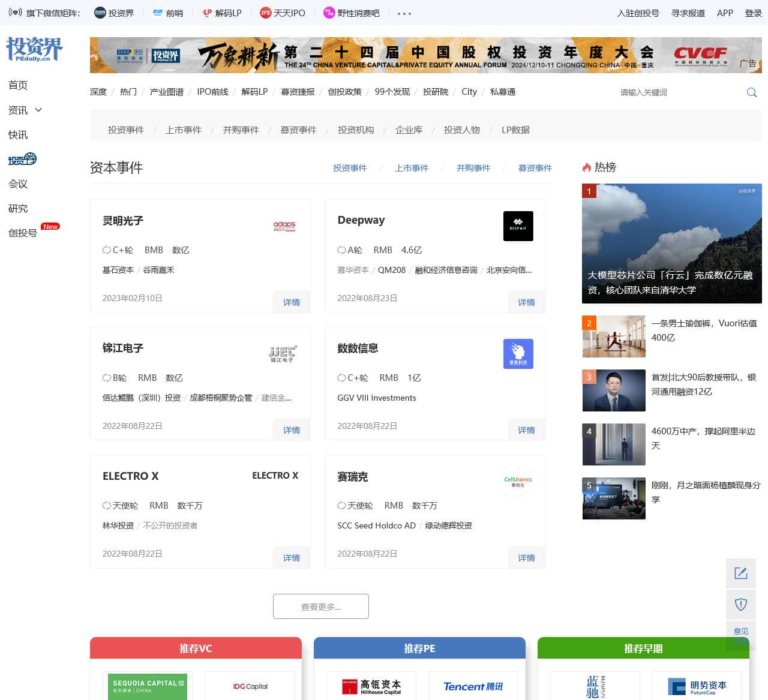Open 研究 in the sidebar
This screenshot has width=768, height=700.
[x=18, y=208]
